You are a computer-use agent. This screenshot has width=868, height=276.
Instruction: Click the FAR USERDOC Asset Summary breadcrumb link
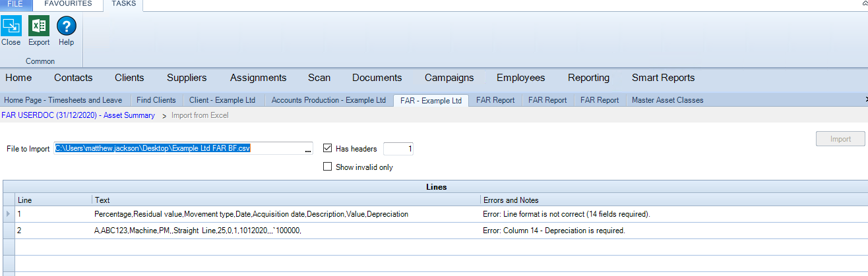click(x=78, y=115)
